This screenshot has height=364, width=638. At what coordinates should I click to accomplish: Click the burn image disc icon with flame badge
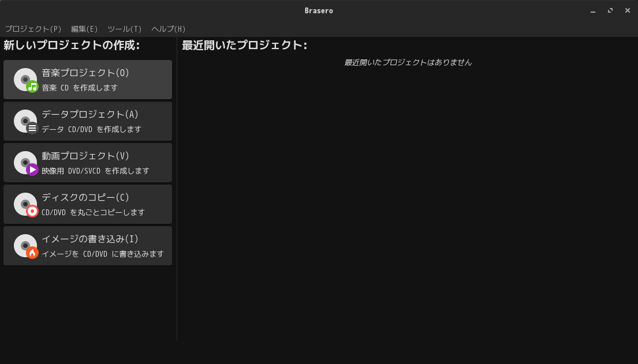click(x=26, y=246)
